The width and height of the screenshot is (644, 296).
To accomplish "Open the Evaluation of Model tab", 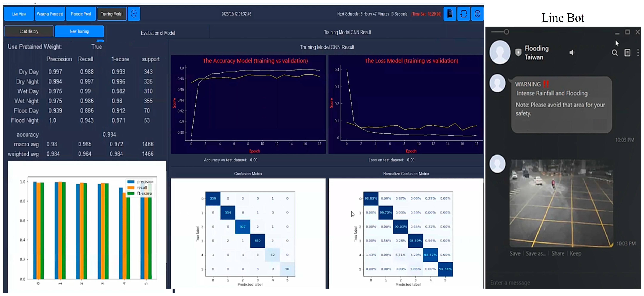I will tap(158, 33).
